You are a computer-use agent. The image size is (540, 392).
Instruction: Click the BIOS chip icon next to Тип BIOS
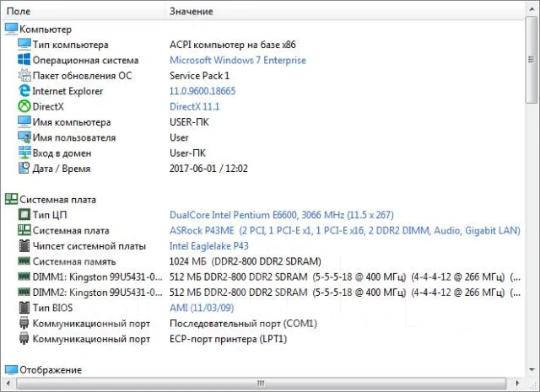[24, 308]
